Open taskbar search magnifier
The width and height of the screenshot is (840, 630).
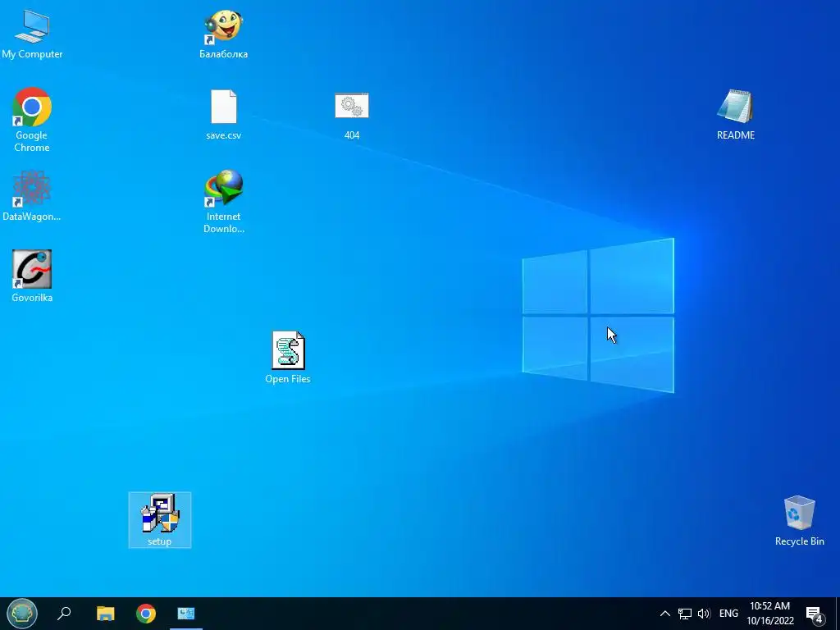pos(64,614)
